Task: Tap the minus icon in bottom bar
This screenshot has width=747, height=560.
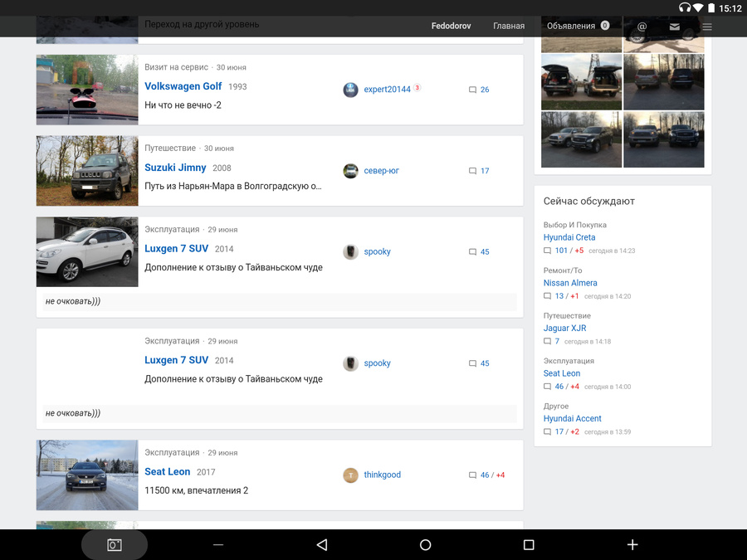Action: point(218,545)
